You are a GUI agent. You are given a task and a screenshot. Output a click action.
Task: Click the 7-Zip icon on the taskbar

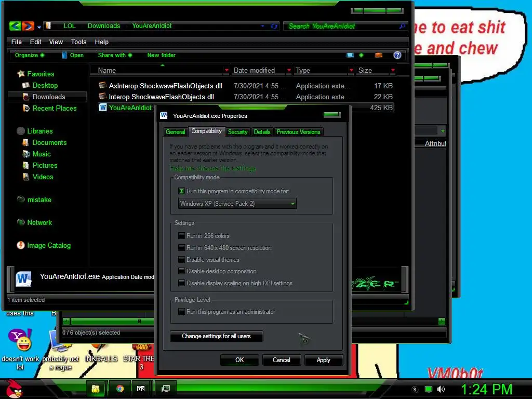141,389
